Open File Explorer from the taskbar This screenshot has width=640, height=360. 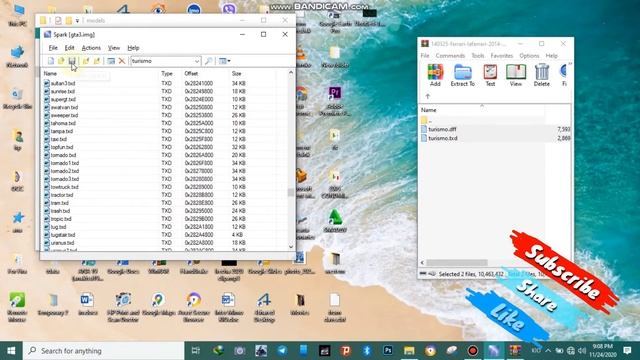(x=409, y=351)
